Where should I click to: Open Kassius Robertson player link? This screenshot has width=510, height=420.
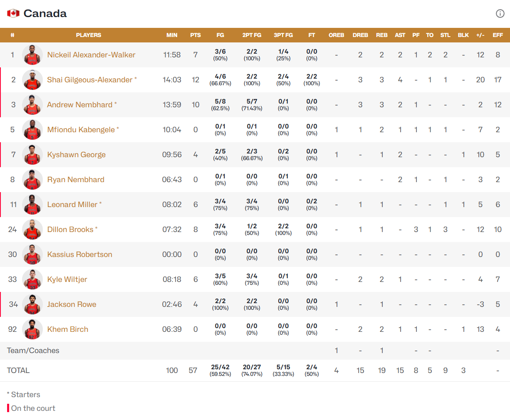(x=79, y=254)
